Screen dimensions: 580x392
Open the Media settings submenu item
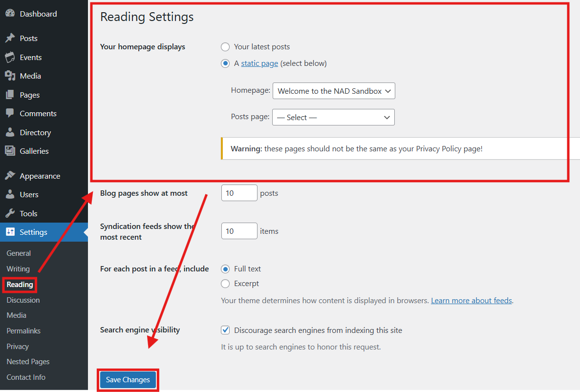pos(16,315)
